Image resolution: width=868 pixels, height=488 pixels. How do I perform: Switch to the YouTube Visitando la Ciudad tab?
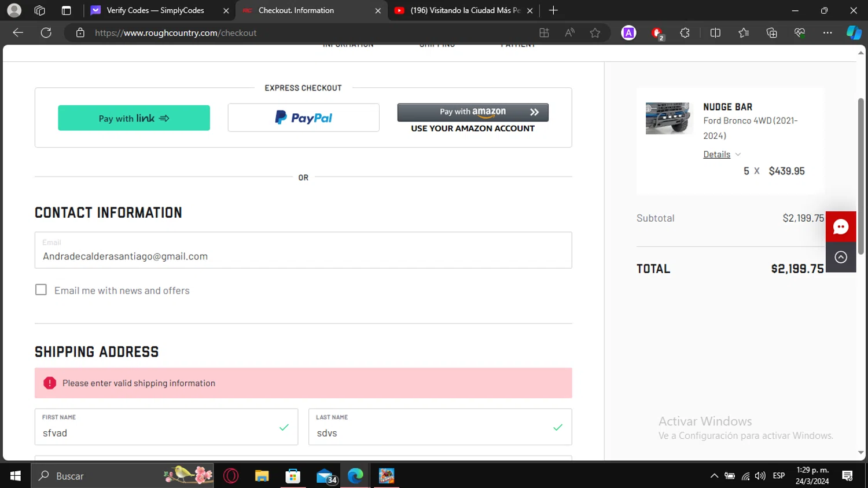tap(463, 10)
